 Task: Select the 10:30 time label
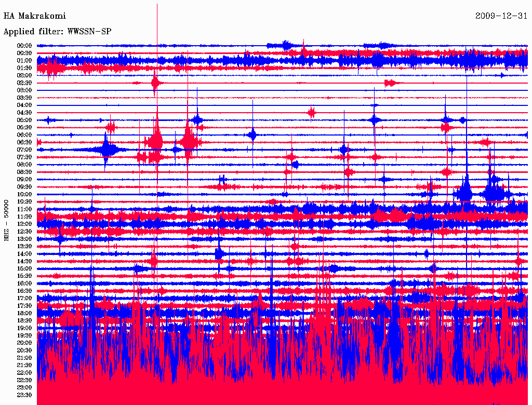[24, 202]
